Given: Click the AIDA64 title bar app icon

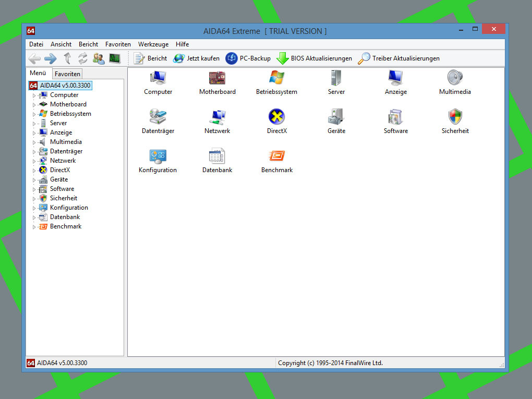Looking at the screenshot, I should [31, 31].
